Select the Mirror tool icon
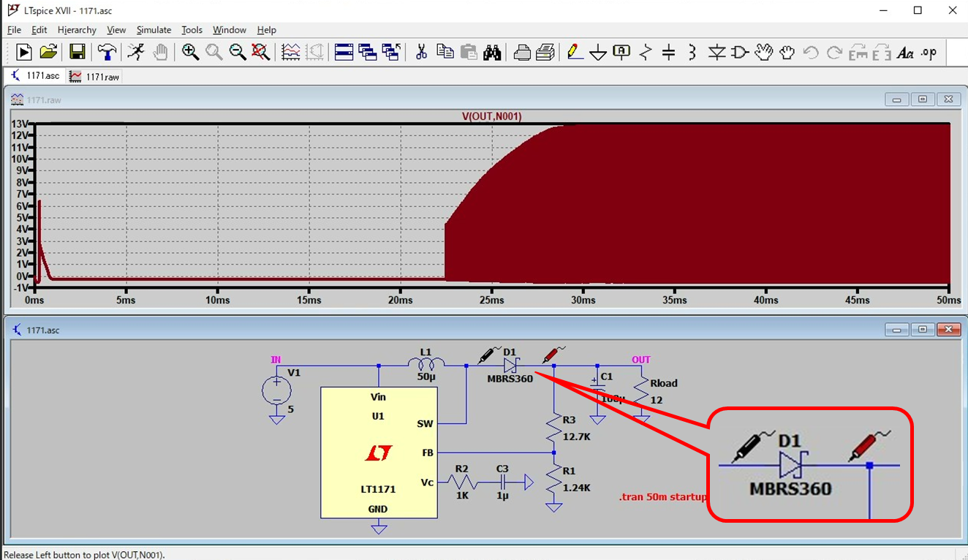Viewport: 968px width, 560px height. (882, 52)
